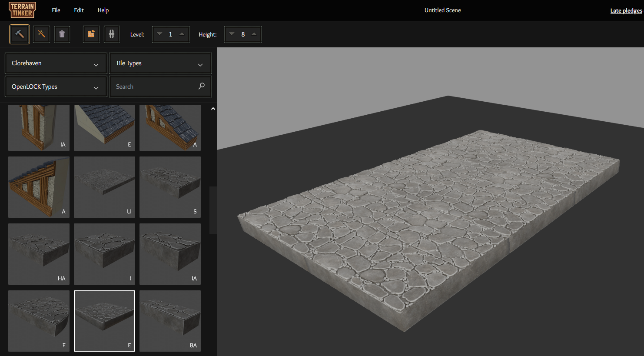
Task: Click the trash can delete tool
Action: coord(62,34)
